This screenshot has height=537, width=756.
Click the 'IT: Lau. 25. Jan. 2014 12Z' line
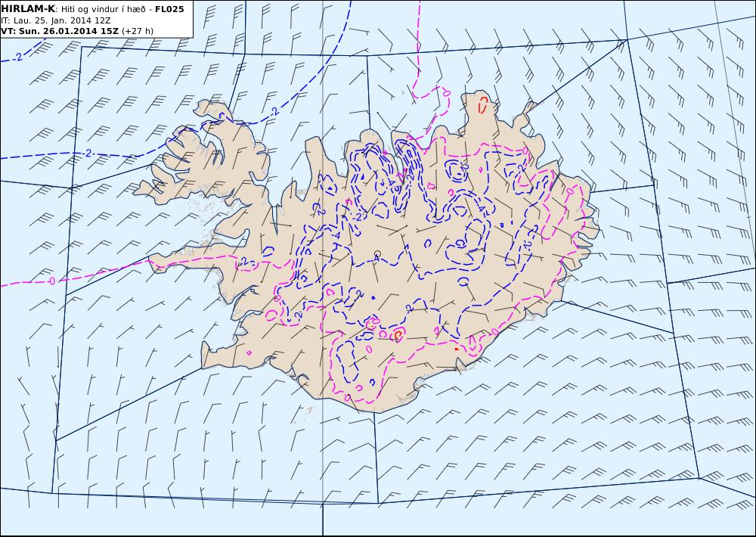pos(56,20)
